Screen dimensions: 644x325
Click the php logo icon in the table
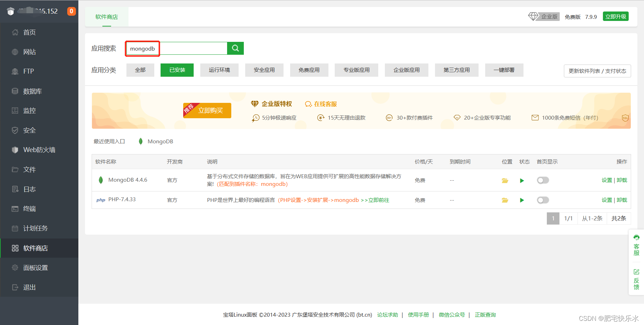(101, 200)
